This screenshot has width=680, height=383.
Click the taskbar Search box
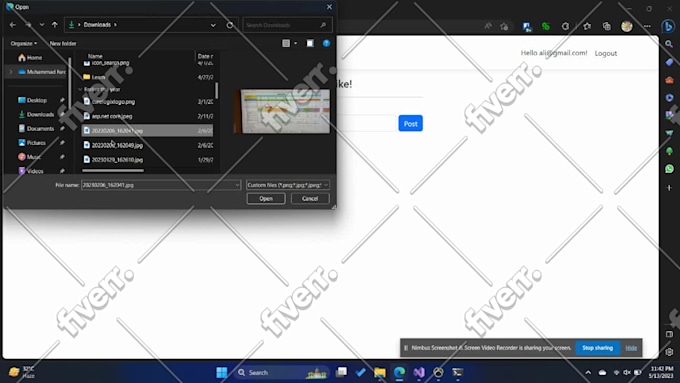[x=282, y=373]
